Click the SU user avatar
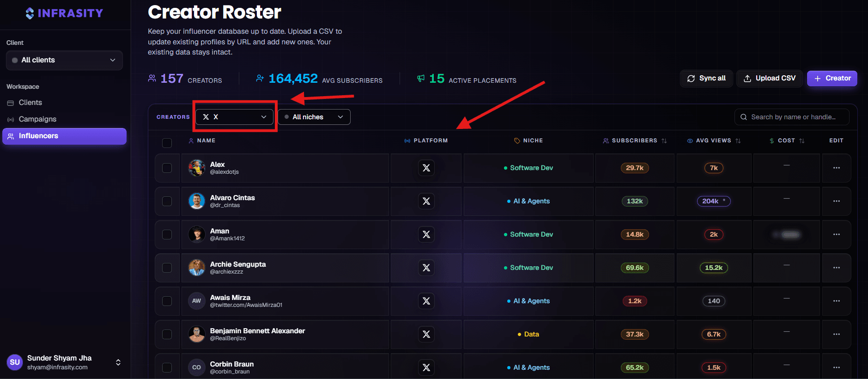868x379 pixels. pos(15,362)
